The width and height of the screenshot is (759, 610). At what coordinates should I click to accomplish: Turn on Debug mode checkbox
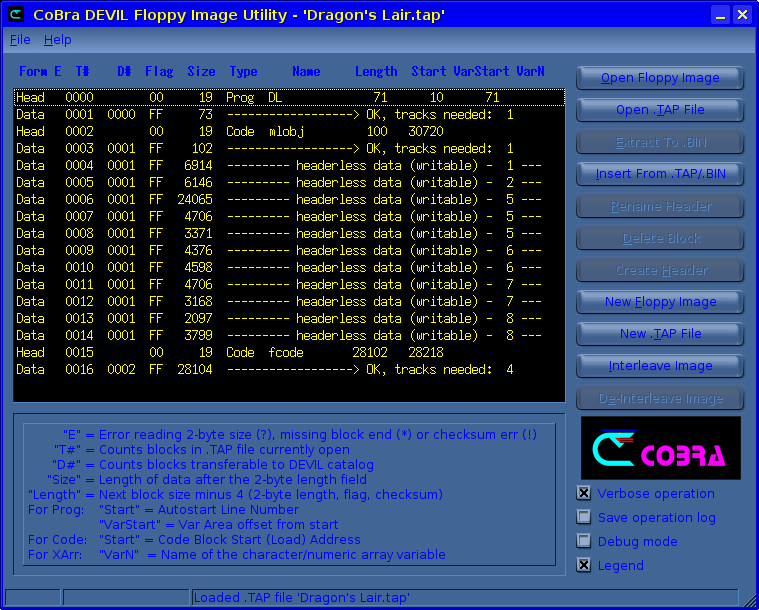pos(584,541)
